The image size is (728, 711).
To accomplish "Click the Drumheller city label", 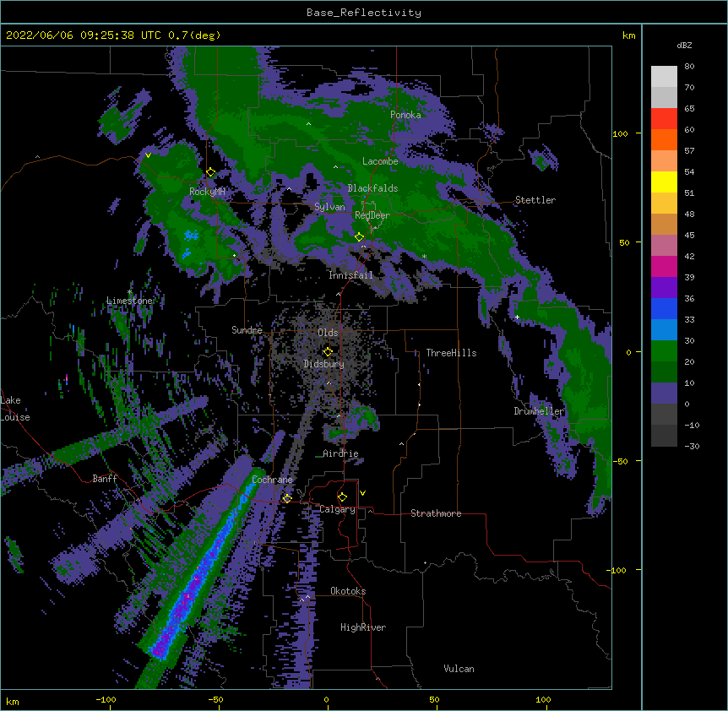I will pos(539,411).
